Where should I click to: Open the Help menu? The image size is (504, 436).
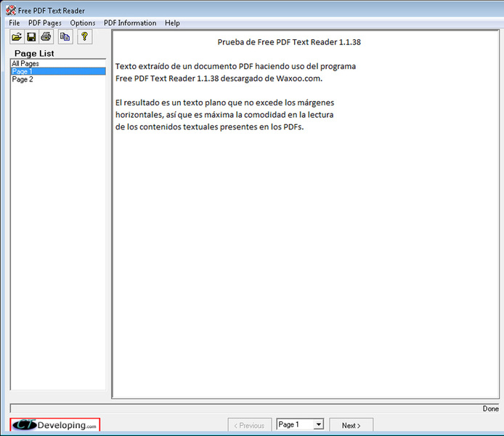[172, 23]
